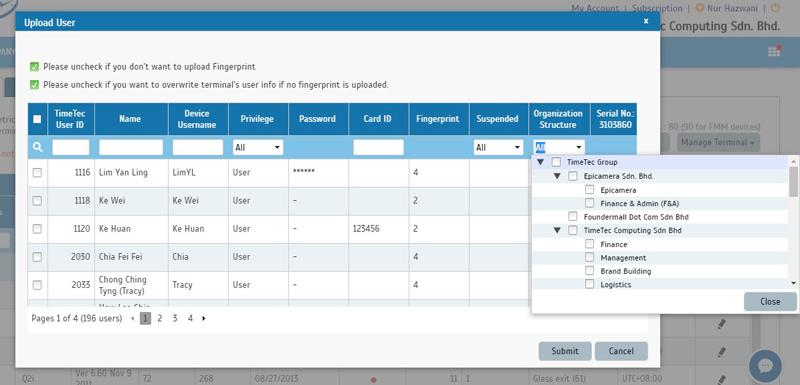800x385 pixels.
Task: Click the Device Username filter field
Action: pos(198,147)
